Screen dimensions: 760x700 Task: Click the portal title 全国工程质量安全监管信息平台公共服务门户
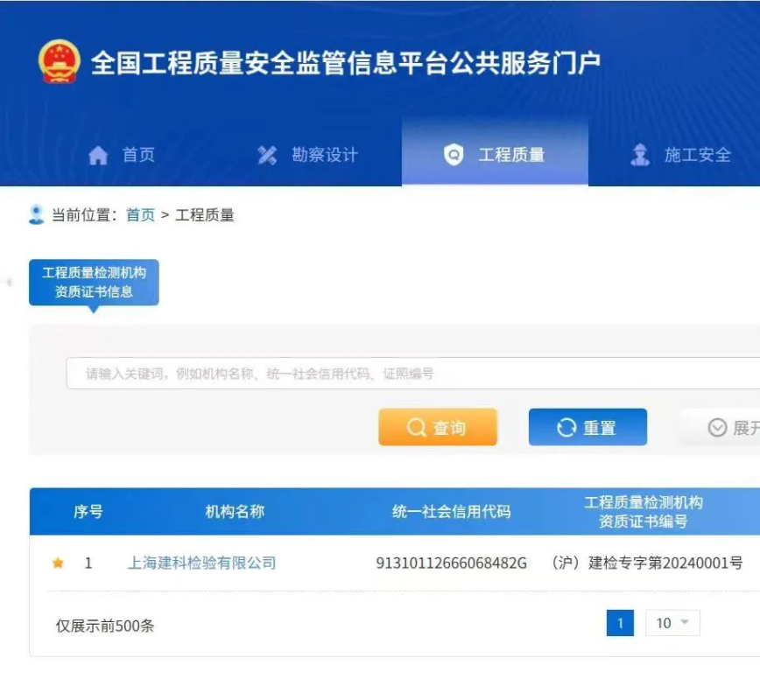point(346,63)
